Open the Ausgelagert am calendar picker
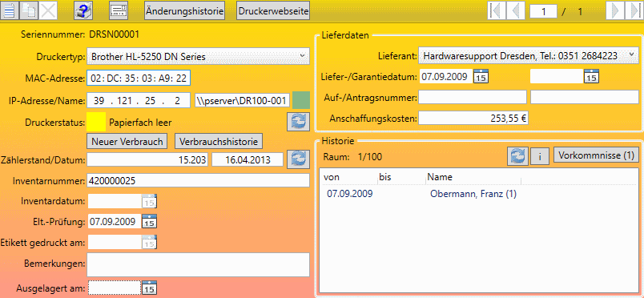This screenshot has height=298, width=644. (x=149, y=288)
